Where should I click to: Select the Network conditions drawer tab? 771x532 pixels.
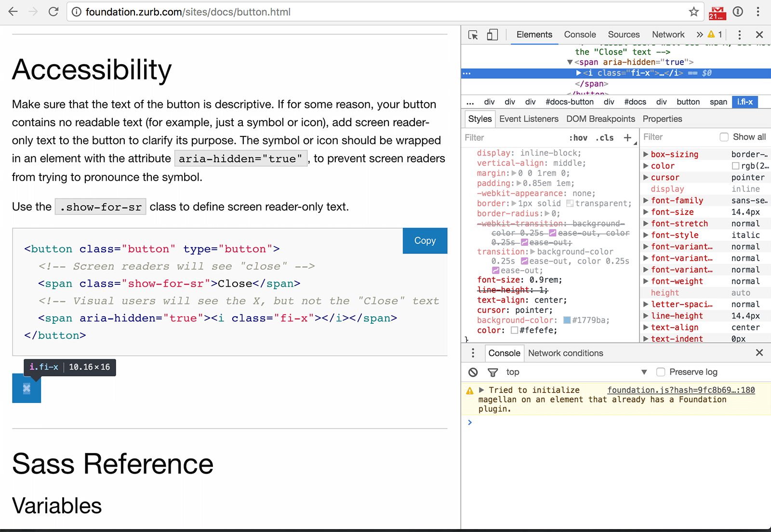[x=566, y=353]
